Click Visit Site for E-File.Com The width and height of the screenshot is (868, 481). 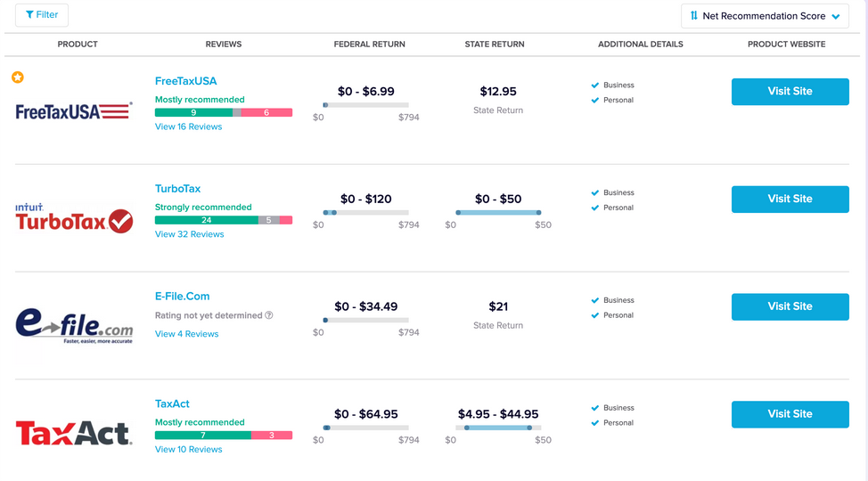pyautogui.click(x=790, y=306)
